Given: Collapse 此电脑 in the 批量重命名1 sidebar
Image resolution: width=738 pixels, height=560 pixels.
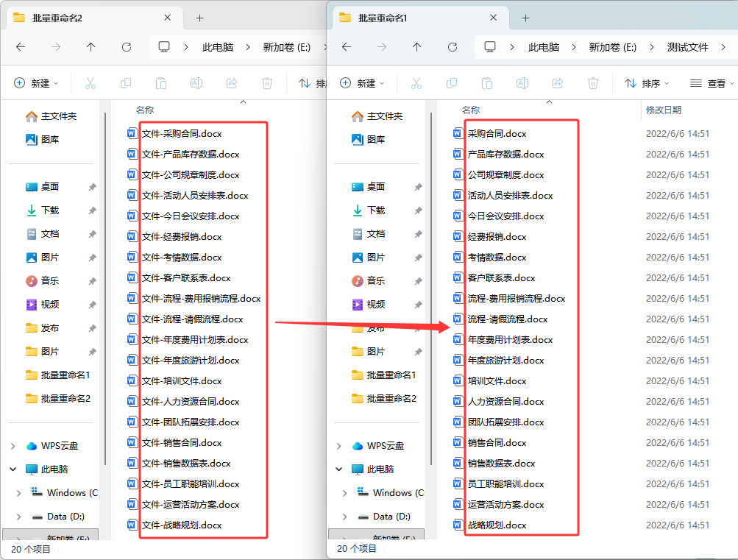Looking at the screenshot, I should click(339, 469).
